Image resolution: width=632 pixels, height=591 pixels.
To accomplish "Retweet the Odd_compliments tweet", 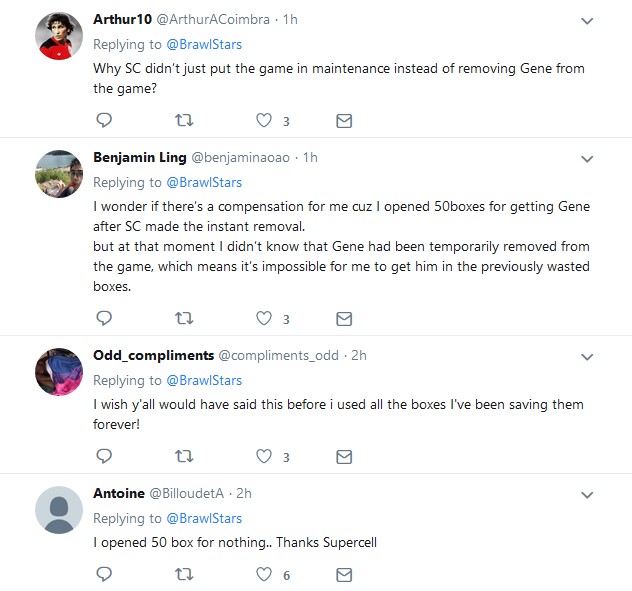I will [x=184, y=456].
